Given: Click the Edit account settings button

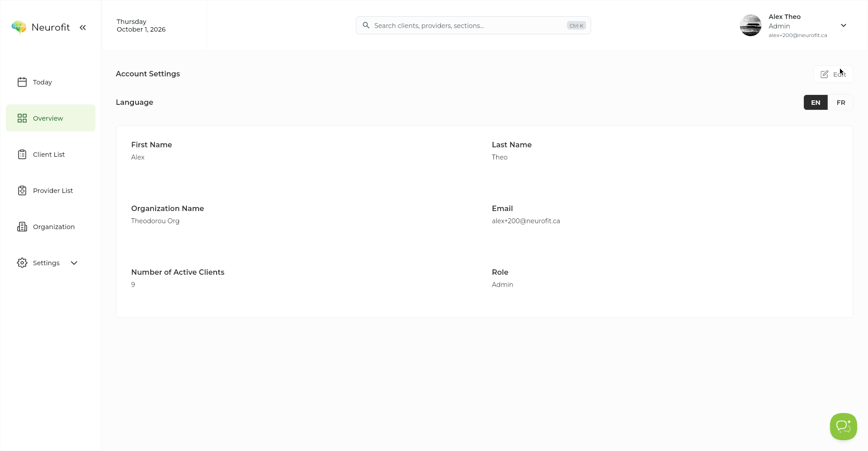Looking at the screenshot, I should pos(833,74).
